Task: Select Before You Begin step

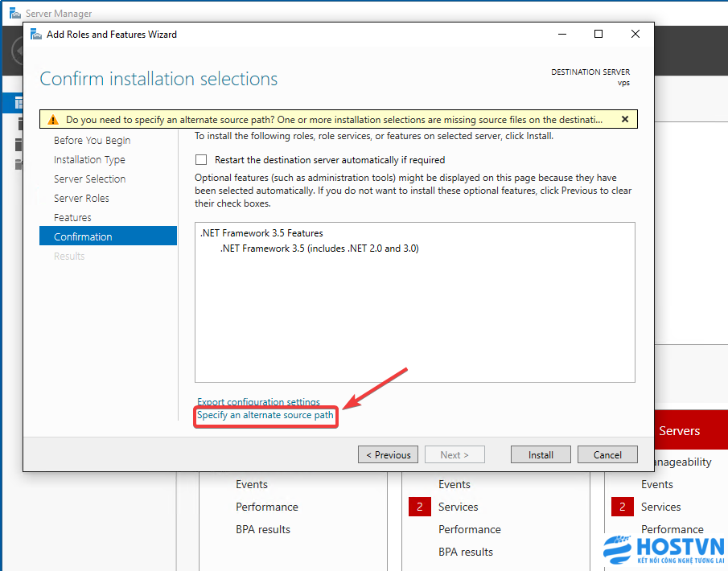Action: click(x=92, y=140)
